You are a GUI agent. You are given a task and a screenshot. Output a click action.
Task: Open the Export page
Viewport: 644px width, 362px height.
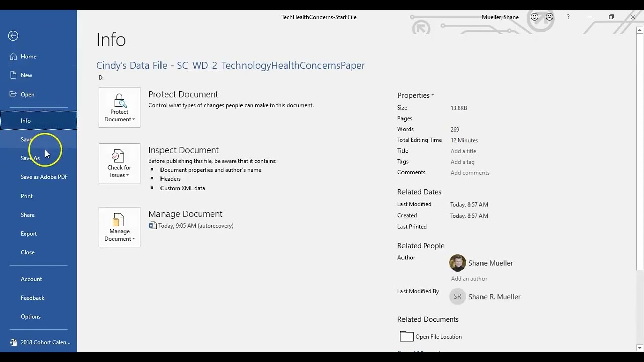pos(39,234)
